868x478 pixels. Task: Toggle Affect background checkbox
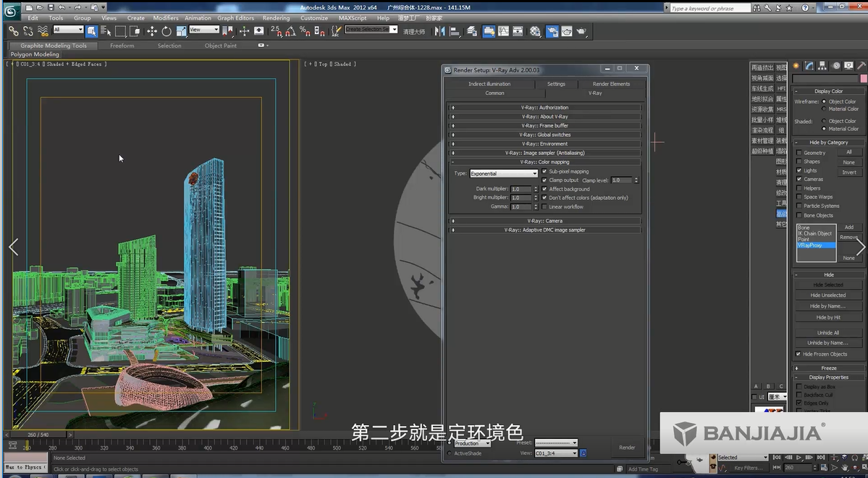click(544, 189)
